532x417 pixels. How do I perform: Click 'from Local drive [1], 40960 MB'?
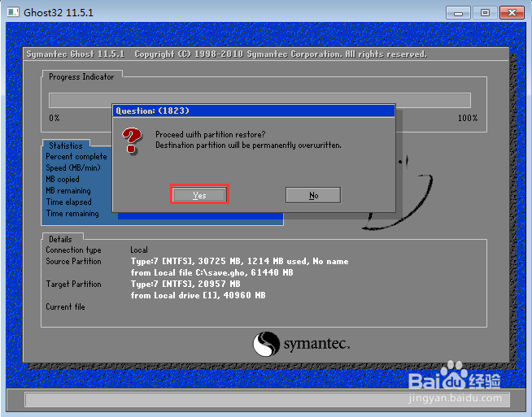click(198, 295)
